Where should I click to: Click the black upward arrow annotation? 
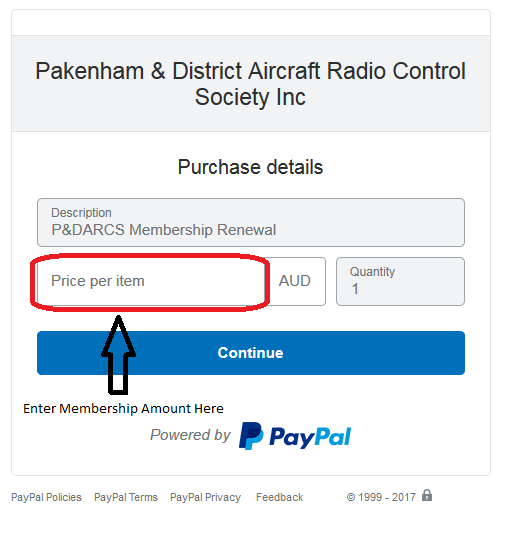[118, 355]
